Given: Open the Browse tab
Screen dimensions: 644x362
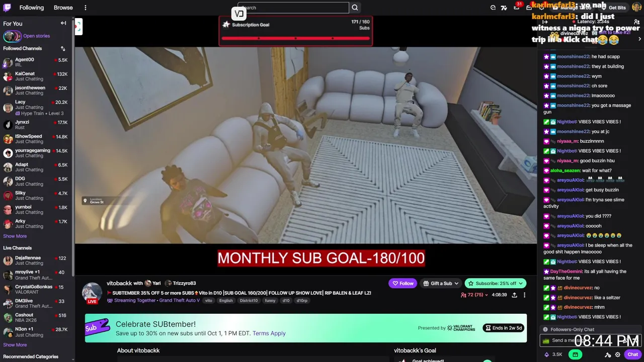Looking at the screenshot, I should pos(63,8).
